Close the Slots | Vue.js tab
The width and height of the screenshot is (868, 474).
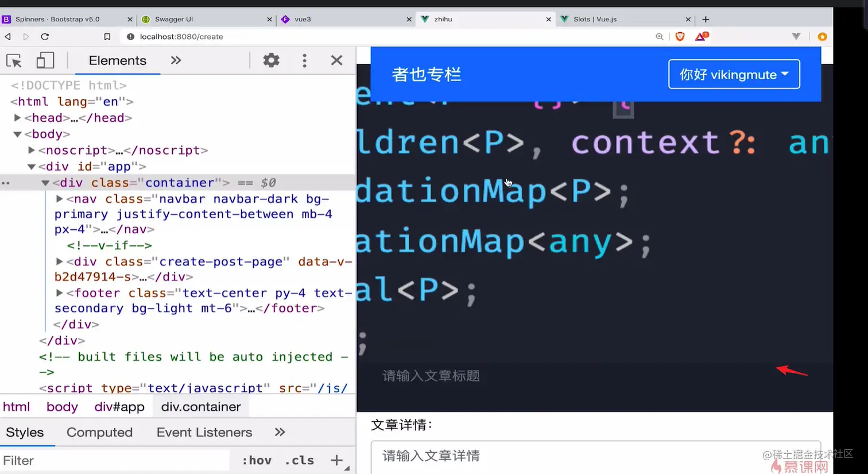coord(688,20)
